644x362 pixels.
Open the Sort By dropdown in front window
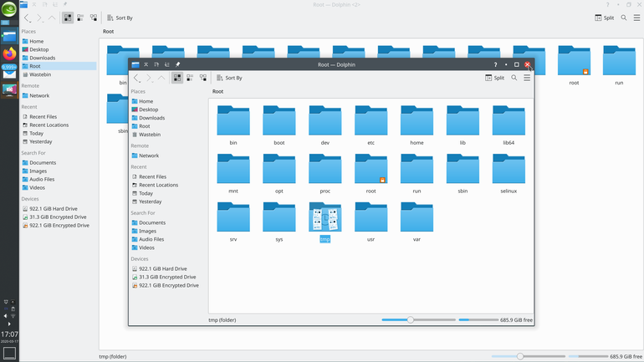(x=229, y=78)
